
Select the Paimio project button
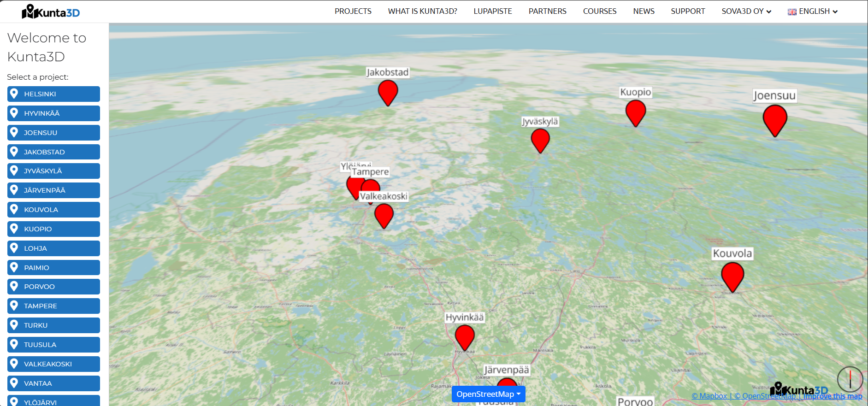coord(53,268)
